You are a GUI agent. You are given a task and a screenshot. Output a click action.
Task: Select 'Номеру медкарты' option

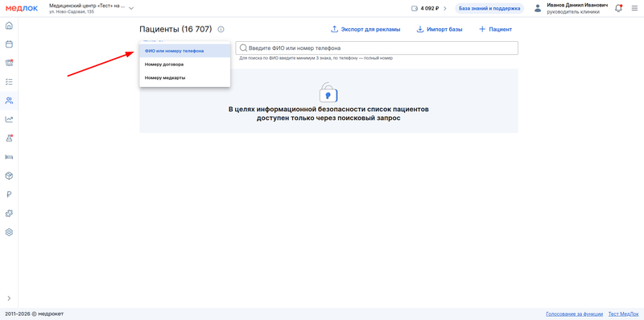coord(185,77)
